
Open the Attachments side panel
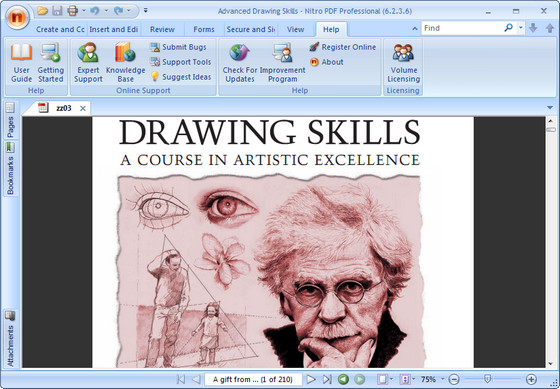[10, 339]
